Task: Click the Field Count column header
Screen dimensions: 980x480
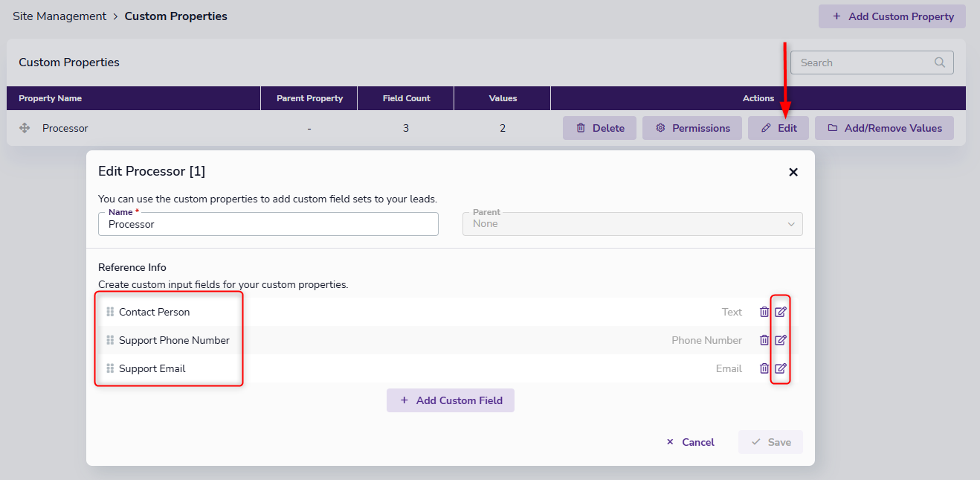Action: (x=406, y=98)
